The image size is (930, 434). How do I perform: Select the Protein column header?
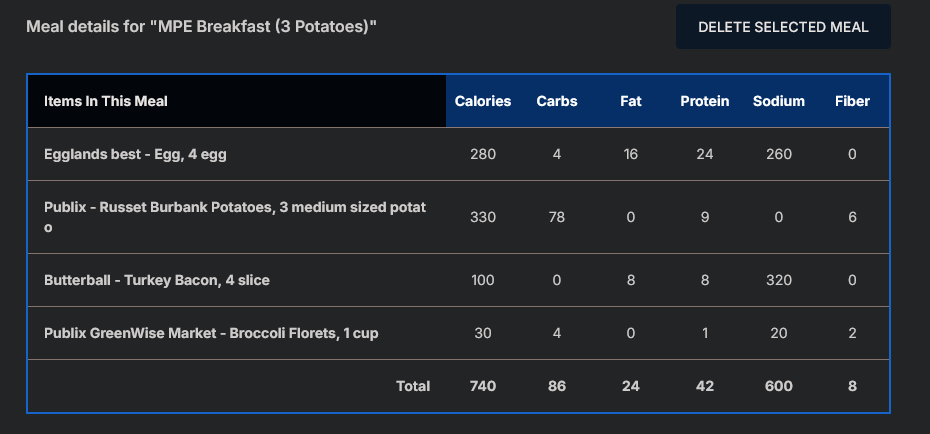click(705, 101)
